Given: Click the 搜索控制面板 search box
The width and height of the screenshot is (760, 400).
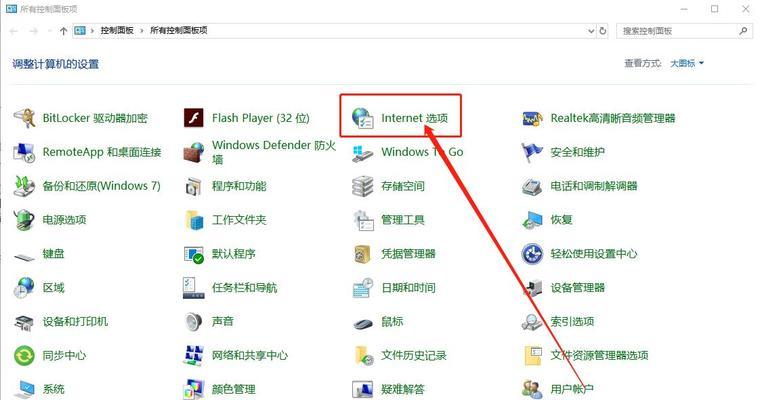Looking at the screenshot, I should (683, 31).
